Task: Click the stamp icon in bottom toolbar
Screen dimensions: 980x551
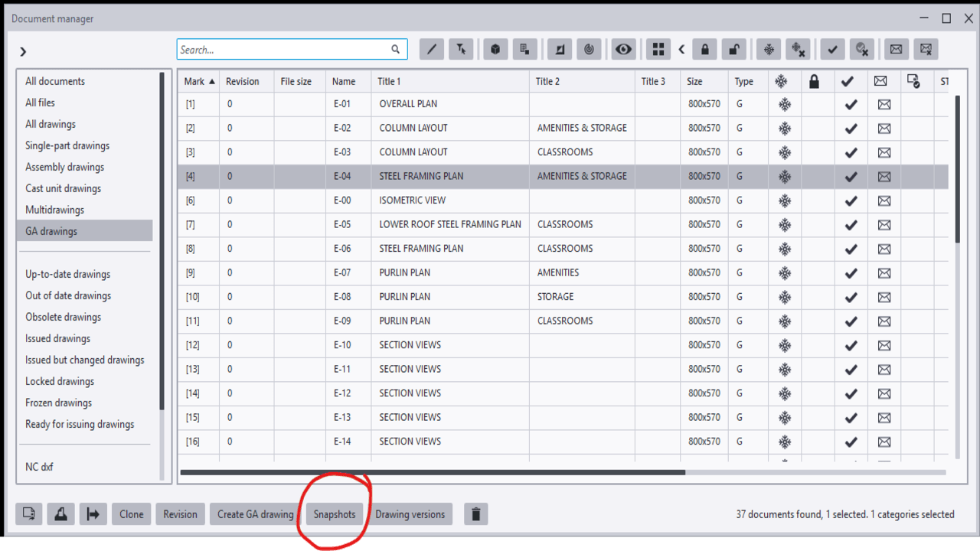Action: pos(60,514)
